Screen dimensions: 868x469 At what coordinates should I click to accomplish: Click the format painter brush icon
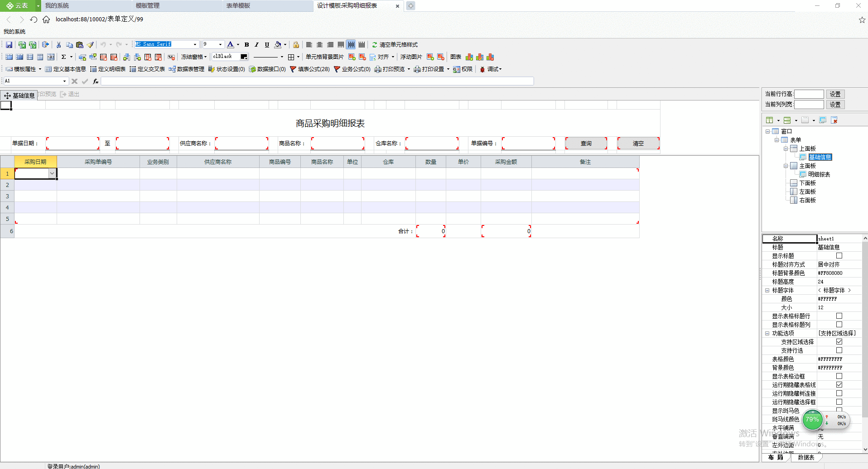(91, 45)
